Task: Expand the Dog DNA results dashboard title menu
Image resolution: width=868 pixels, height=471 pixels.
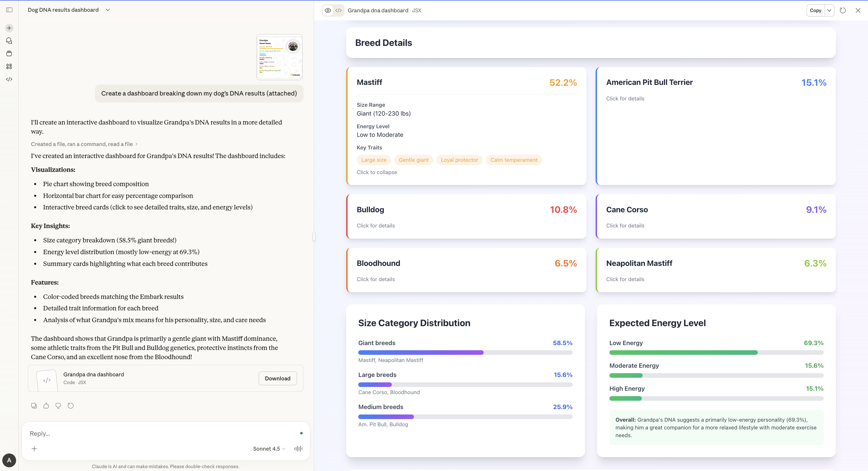Action: coord(107,10)
